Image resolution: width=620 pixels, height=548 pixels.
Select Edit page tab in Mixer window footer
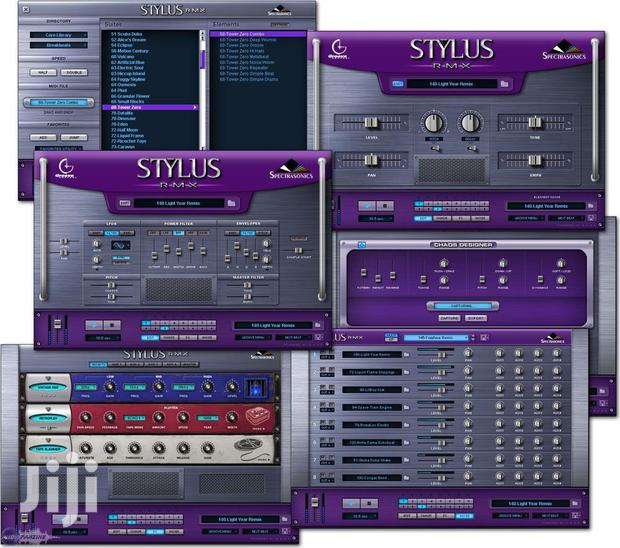coord(406,516)
